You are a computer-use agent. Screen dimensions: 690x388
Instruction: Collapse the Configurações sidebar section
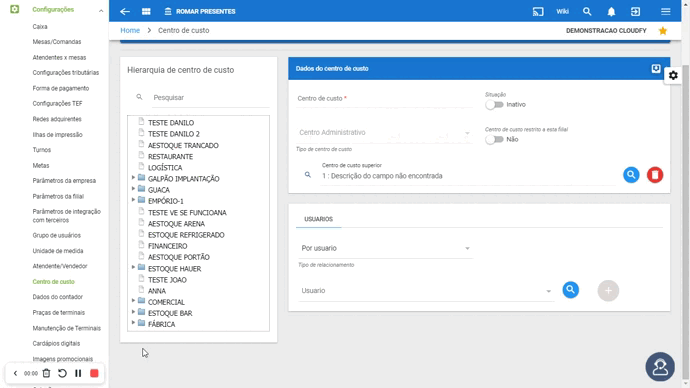click(x=101, y=10)
